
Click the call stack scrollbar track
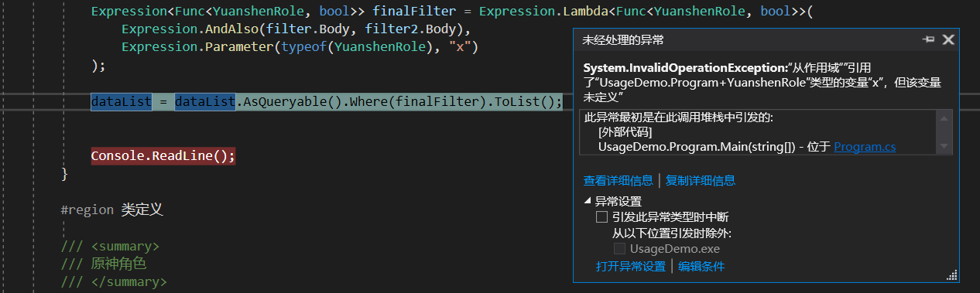tap(944, 131)
